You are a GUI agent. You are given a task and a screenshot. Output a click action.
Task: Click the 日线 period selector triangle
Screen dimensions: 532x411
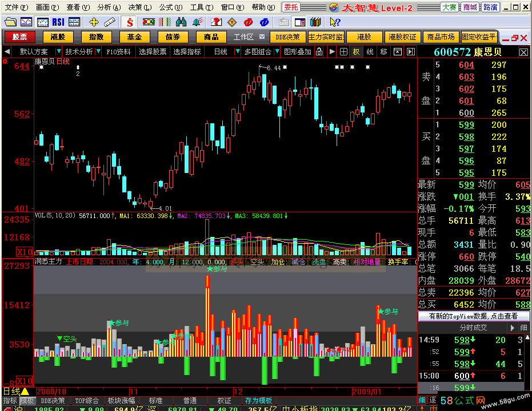point(25,392)
